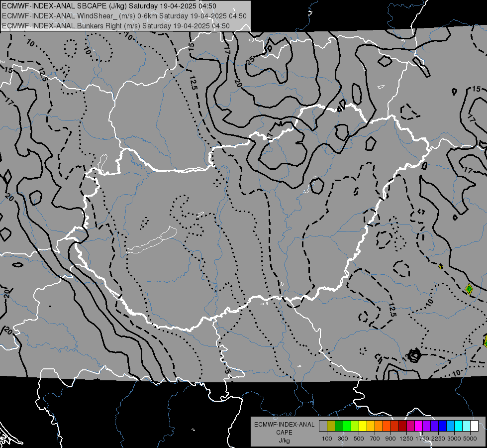Select the Bunkers Right (m/s) title line
The image size is (487, 448).
(x=116, y=26)
